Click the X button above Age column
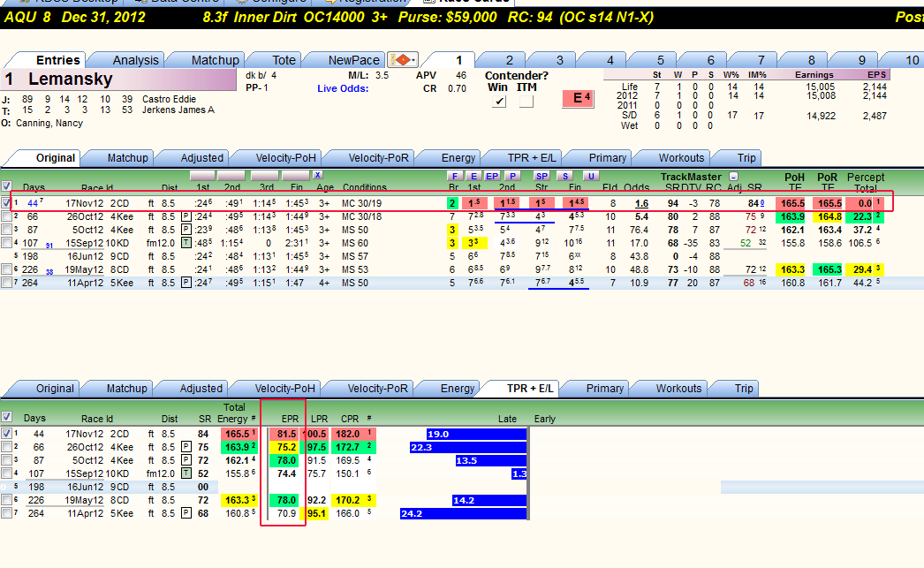Viewport: 924px width, 568px height. [x=318, y=175]
